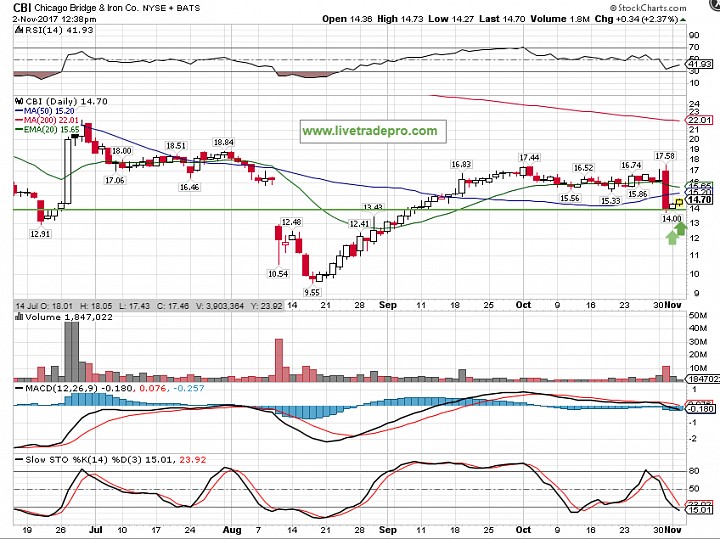The height and width of the screenshot is (539, 720).
Task: Click the 17.58 price high annotation
Action: click(665, 156)
